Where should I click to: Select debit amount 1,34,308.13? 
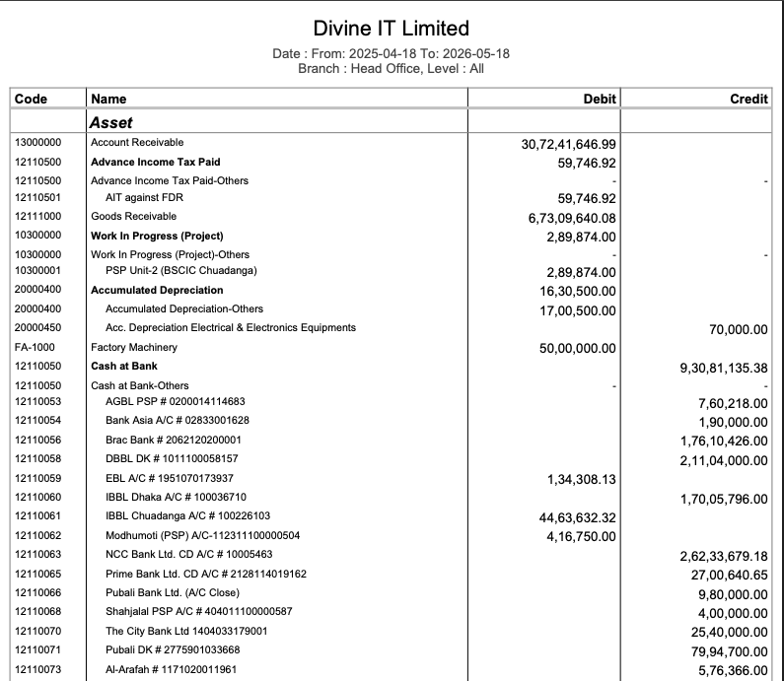582,480
